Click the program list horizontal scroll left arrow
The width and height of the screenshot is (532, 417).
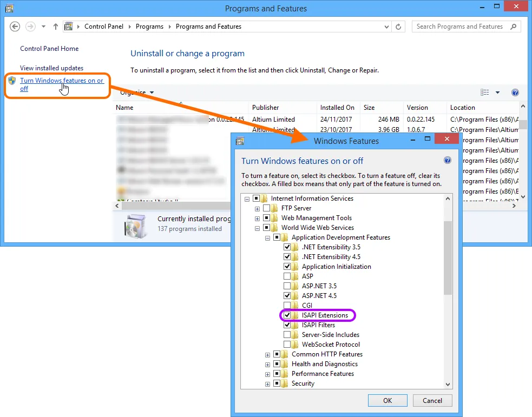coord(117,206)
